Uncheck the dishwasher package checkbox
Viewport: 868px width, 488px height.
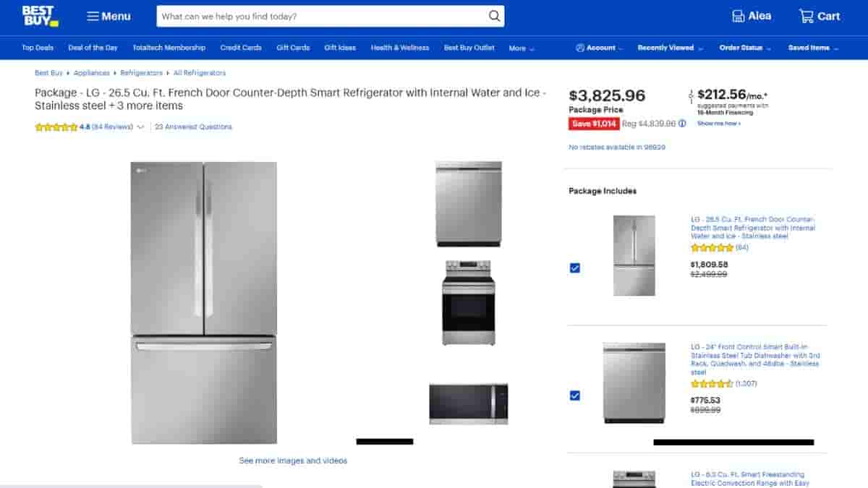click(575, 395)
